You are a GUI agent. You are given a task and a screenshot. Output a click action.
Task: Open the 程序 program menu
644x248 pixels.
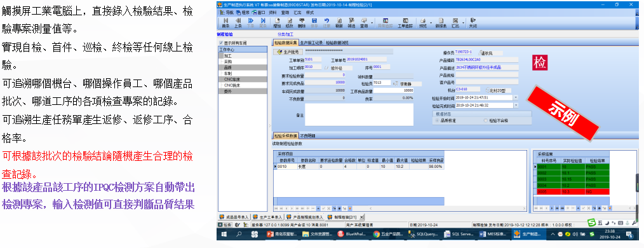click(243, 12)
